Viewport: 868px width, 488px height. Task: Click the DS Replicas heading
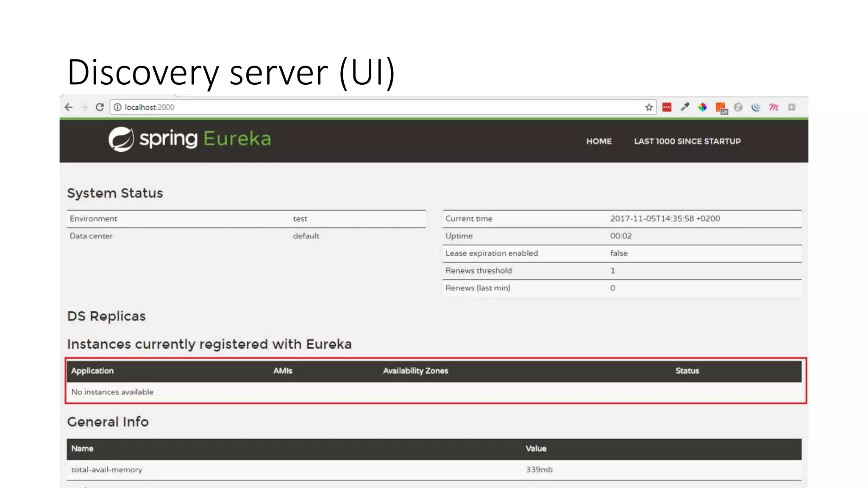[106, 316]
